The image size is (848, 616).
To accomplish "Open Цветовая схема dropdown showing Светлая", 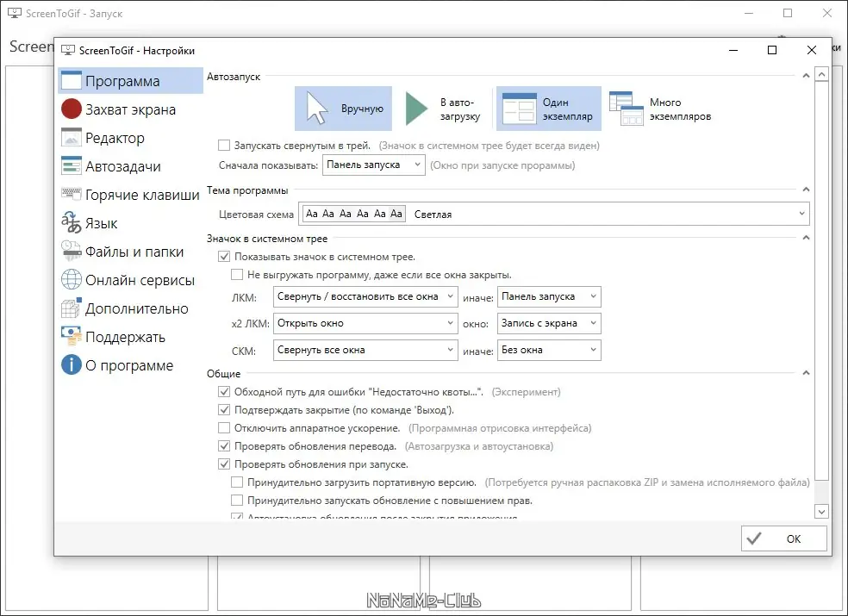I will coord(556,214).
